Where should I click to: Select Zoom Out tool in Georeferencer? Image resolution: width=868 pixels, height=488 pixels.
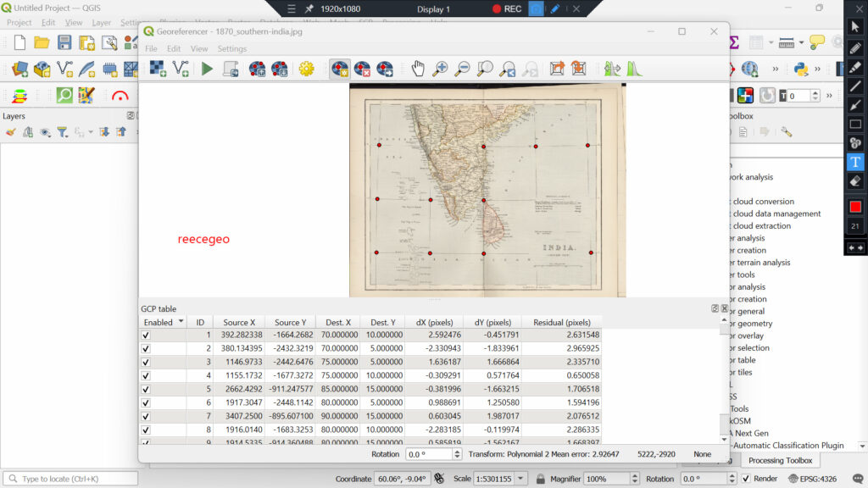[462, 69]
